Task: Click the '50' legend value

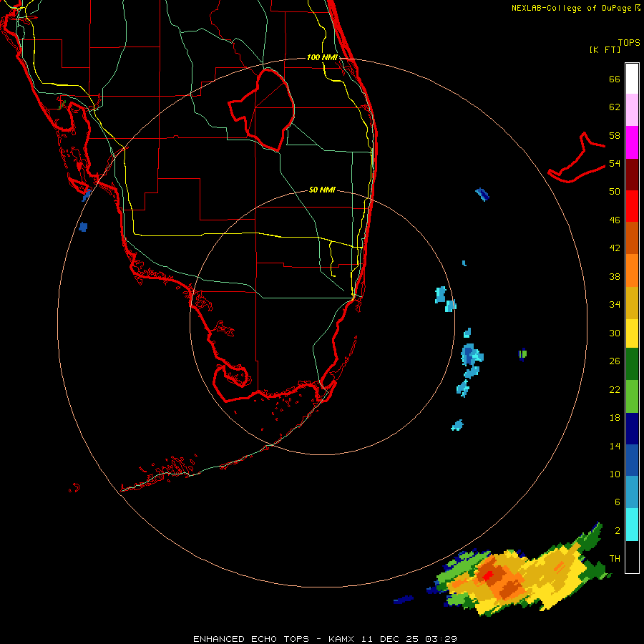Action: [x=615, y=192]
